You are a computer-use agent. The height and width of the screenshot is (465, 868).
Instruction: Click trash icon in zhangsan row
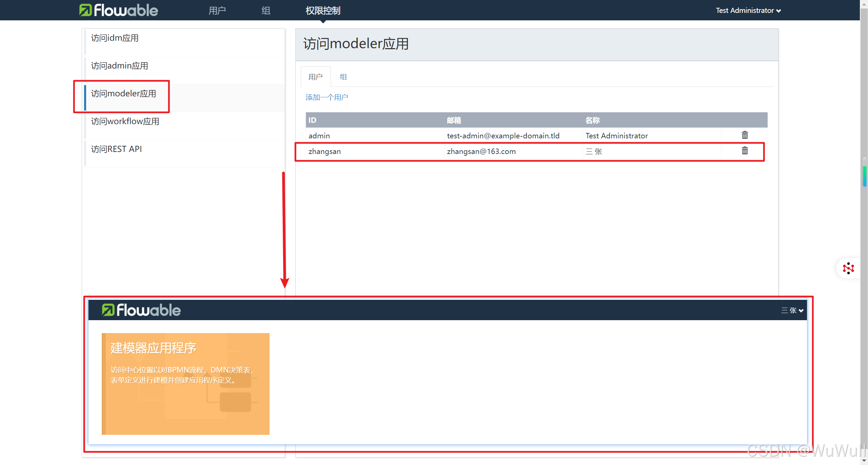(x=745, y=151)
